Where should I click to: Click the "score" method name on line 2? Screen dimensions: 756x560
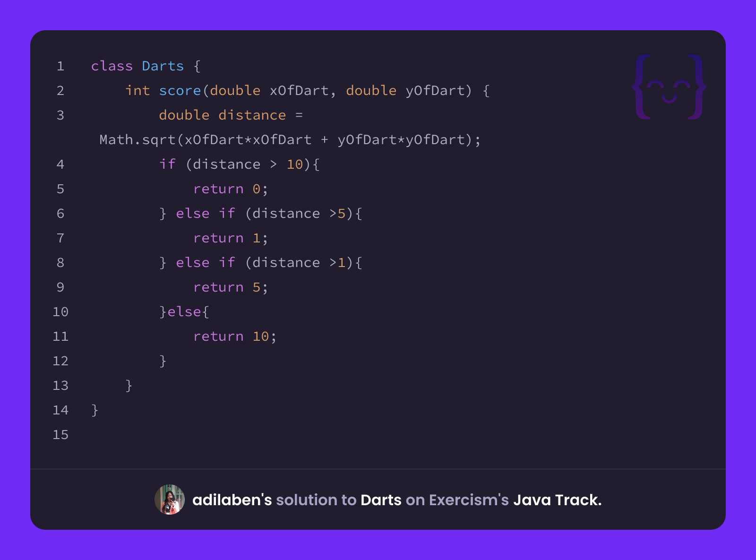click(180, 91)
